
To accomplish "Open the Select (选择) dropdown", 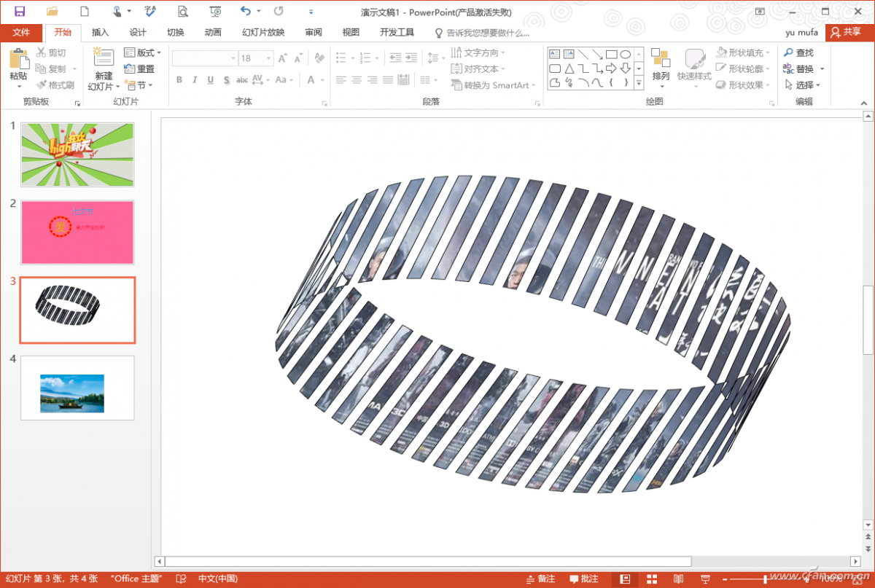I will (x=802, y=85).
